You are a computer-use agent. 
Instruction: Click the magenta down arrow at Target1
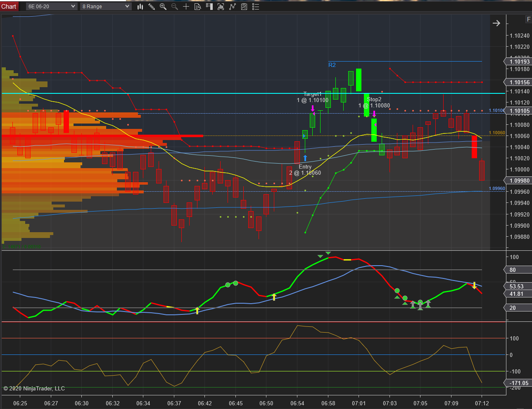tap(313, 109)
